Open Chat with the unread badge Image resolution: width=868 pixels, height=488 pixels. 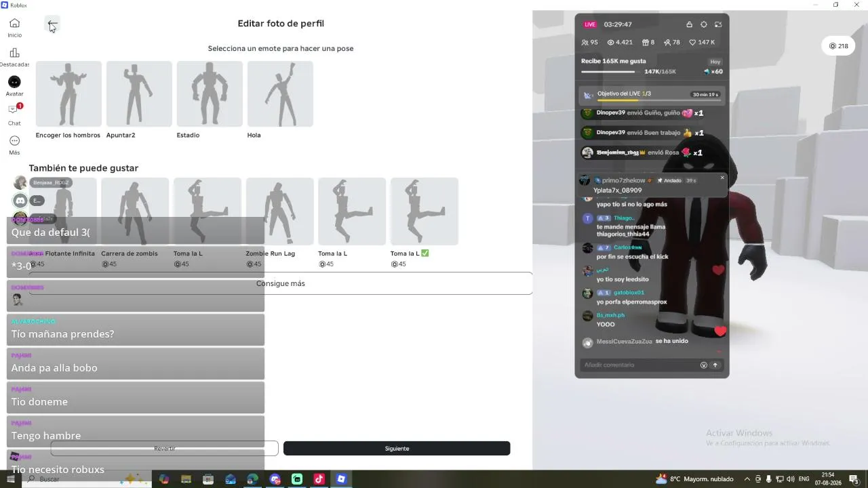click(14, 115)
